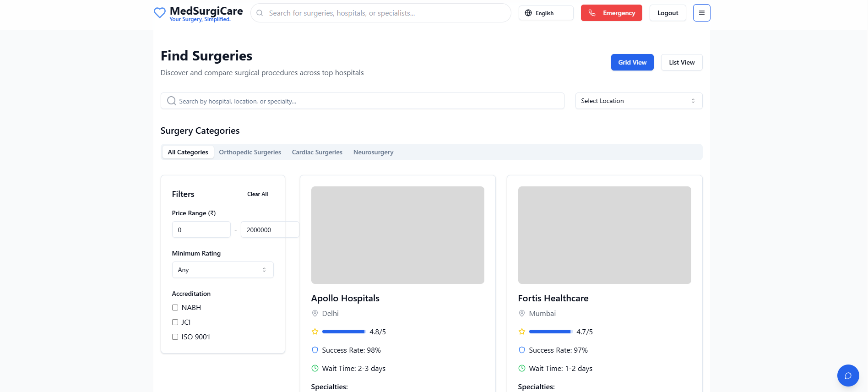This screenshot has width=868, height=392.
Task: Click the 4.8/5 rating text
Action: point(378,332)
